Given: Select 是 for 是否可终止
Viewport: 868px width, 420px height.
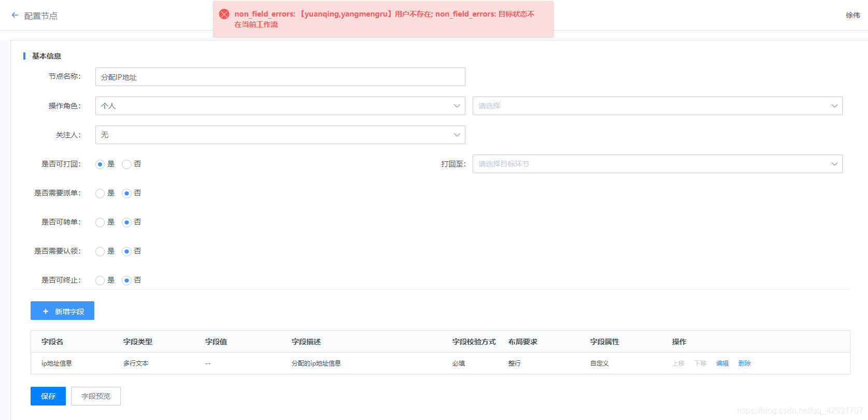Looking at the screenshot, I should pos(100,281).
